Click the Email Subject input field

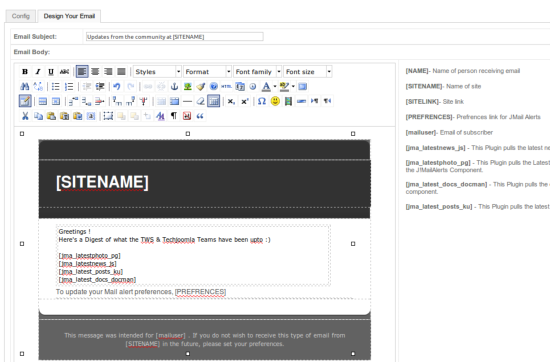click(x=175, y=37)
